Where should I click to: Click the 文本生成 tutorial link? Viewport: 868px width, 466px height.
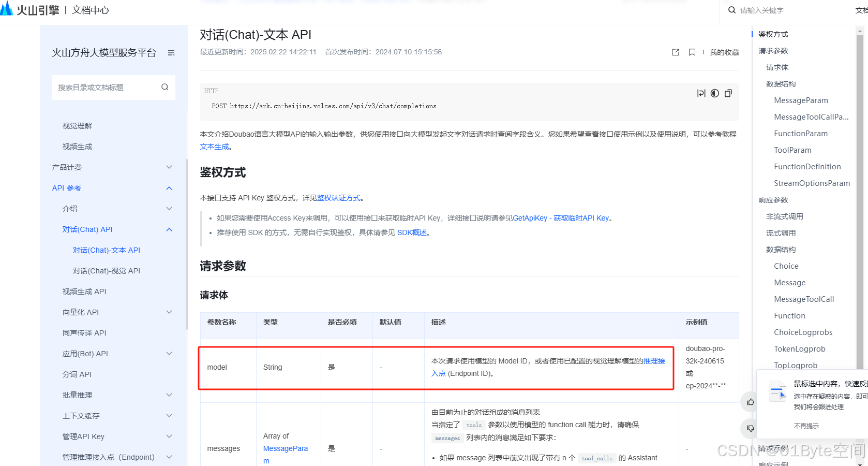click(x=214, y=147)
